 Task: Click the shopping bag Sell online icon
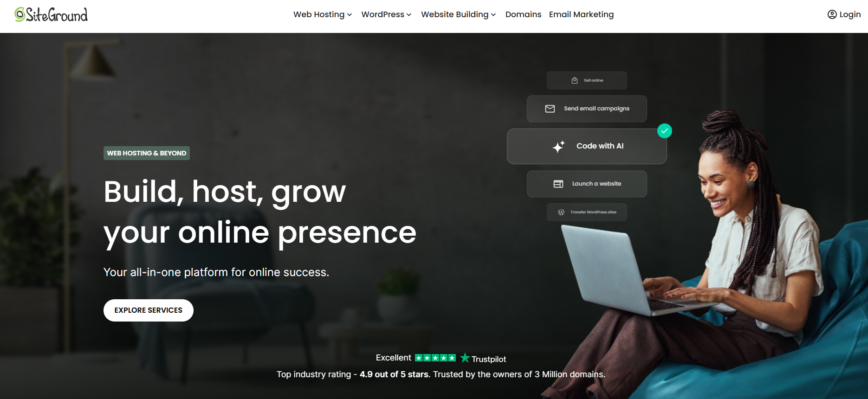(x=575, y=80)
